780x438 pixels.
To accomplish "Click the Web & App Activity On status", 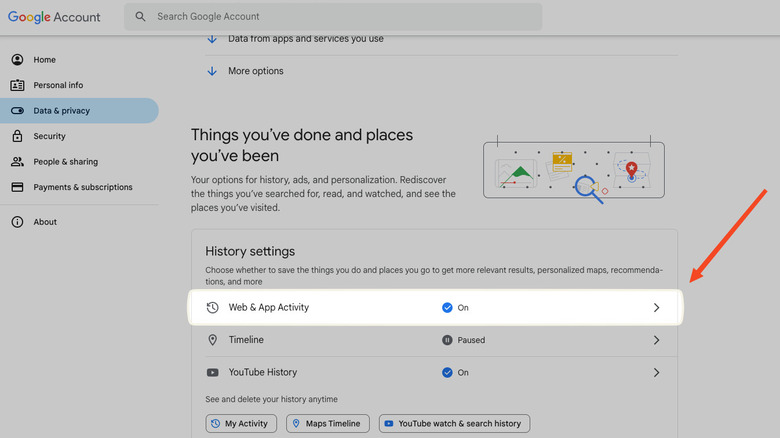I will click(455, 308).
